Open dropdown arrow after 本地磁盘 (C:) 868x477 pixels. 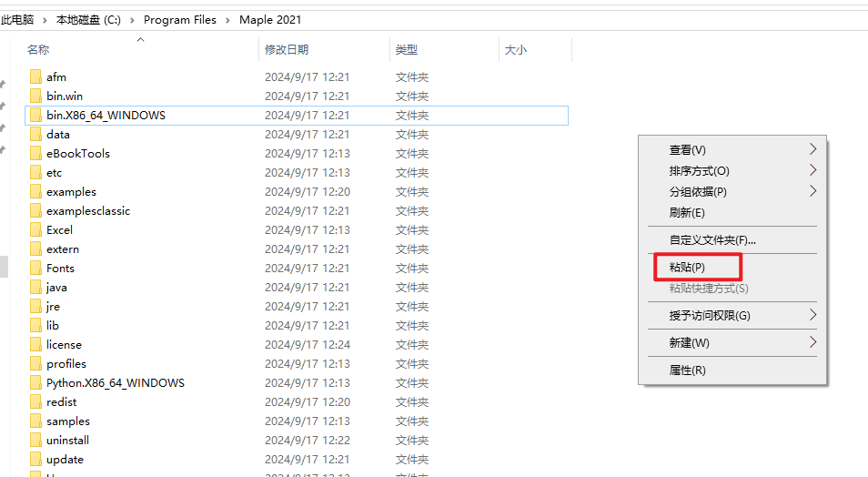tap(132, 20)
